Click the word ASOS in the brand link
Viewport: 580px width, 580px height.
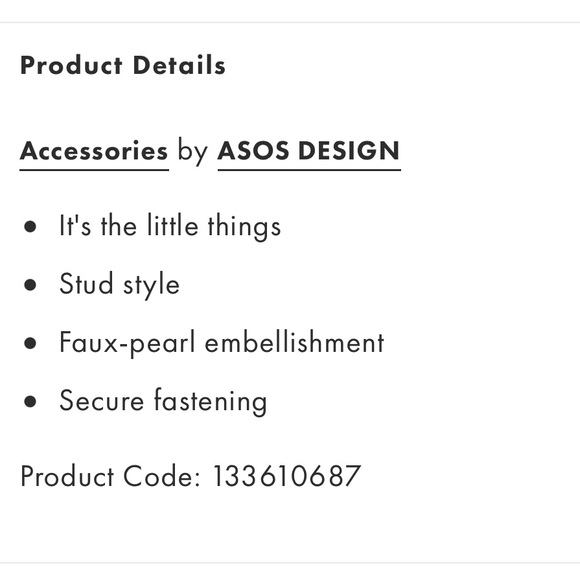tap(253, 151)
